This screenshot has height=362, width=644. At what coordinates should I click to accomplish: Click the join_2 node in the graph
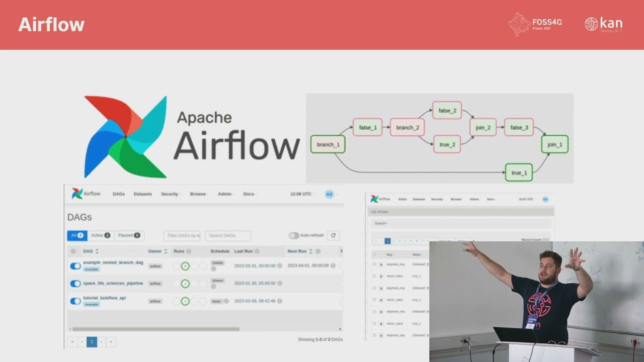[483, 127]
